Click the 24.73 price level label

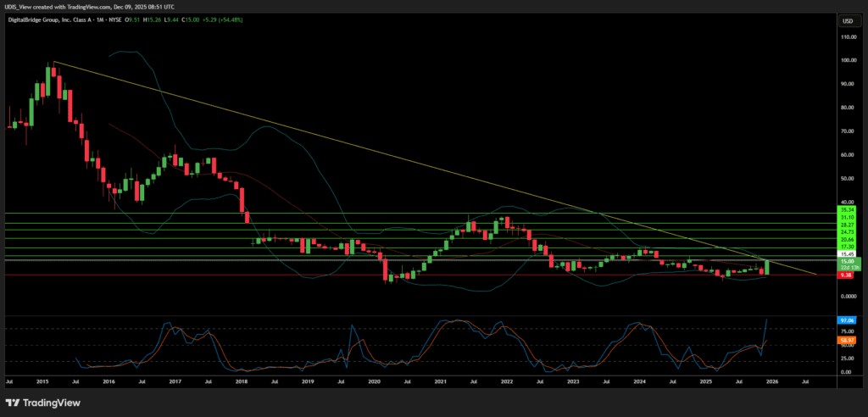847,231
